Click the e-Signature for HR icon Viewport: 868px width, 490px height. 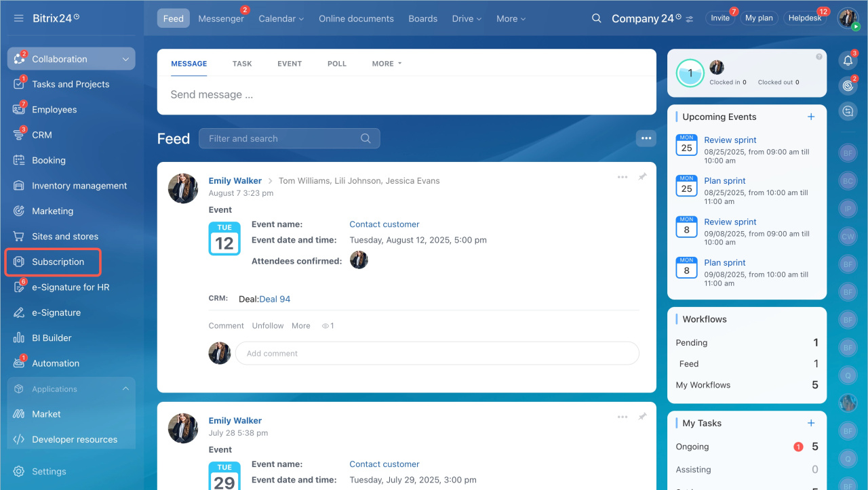pyautogui.click(x=19, y=287)
